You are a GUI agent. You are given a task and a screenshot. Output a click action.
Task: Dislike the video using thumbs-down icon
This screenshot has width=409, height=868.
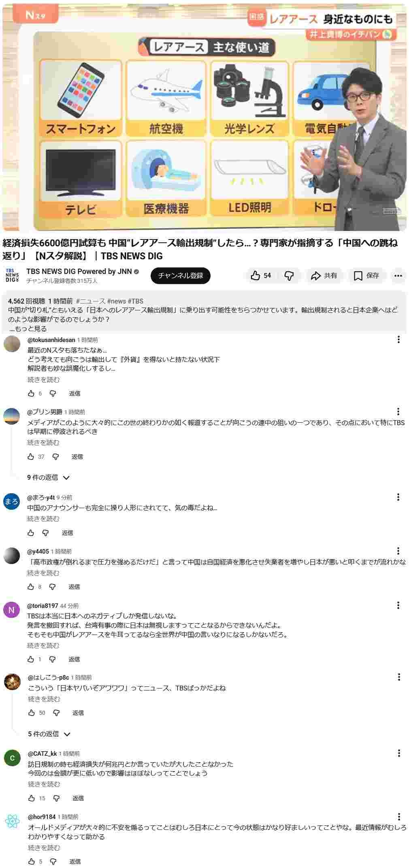pyautogui.click(x=289, y=276)
